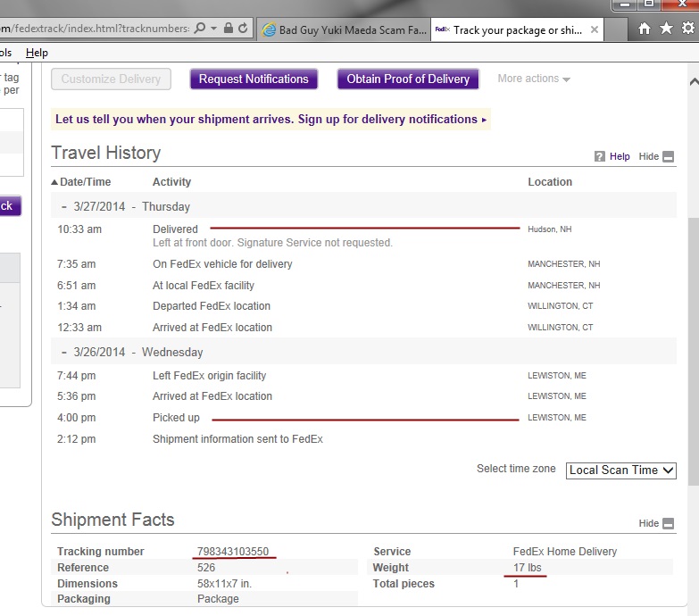The width and height of the screenshot is (699, 616).
Task: Click Customize Delivery button
Action: [x=111, y=79]
